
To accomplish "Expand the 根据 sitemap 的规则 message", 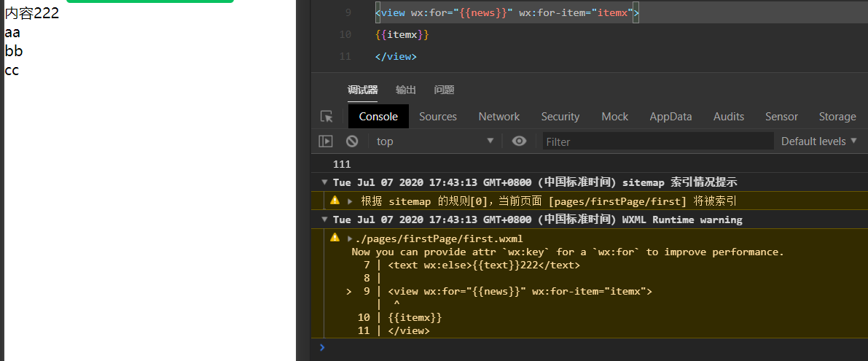I will click(350, 201).
